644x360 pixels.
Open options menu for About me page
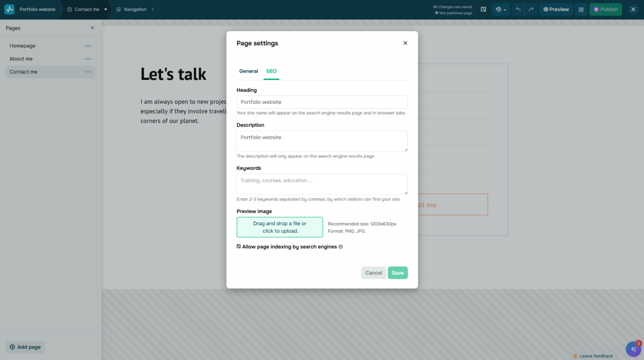click(88, 59)
